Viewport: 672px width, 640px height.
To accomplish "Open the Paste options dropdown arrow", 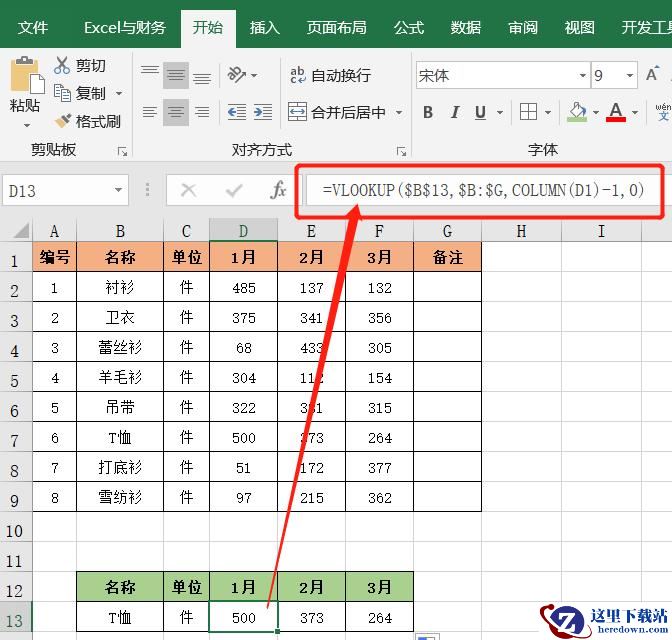I will (x=27, y=125).
